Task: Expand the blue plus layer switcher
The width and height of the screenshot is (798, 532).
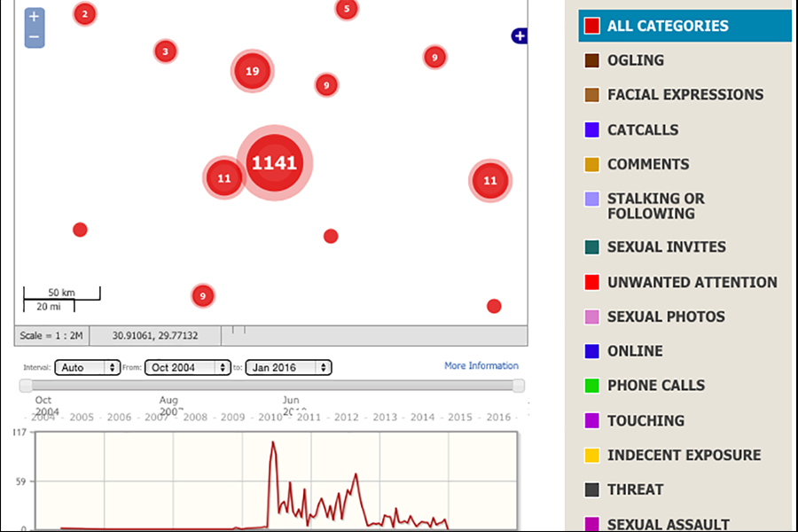Action: point(520,36)
